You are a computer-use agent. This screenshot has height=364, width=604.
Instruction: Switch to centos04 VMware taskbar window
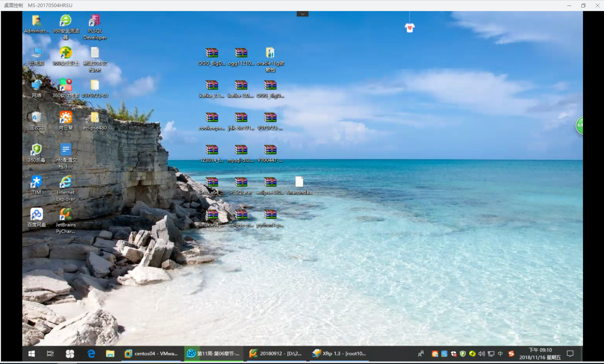(151, 354)
